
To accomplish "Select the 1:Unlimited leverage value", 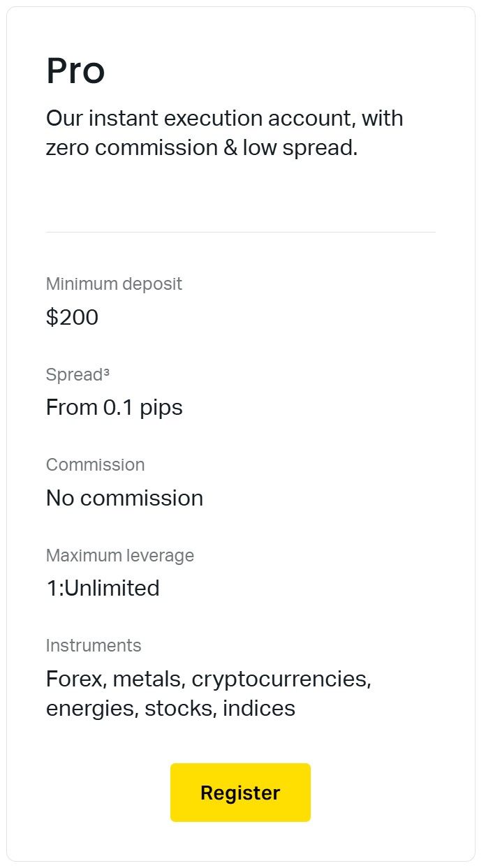I will [103, 588].
